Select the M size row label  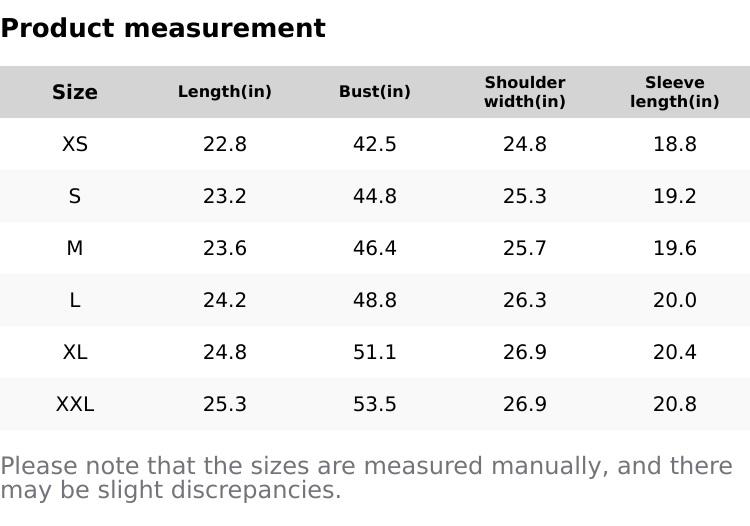[75, 248]
